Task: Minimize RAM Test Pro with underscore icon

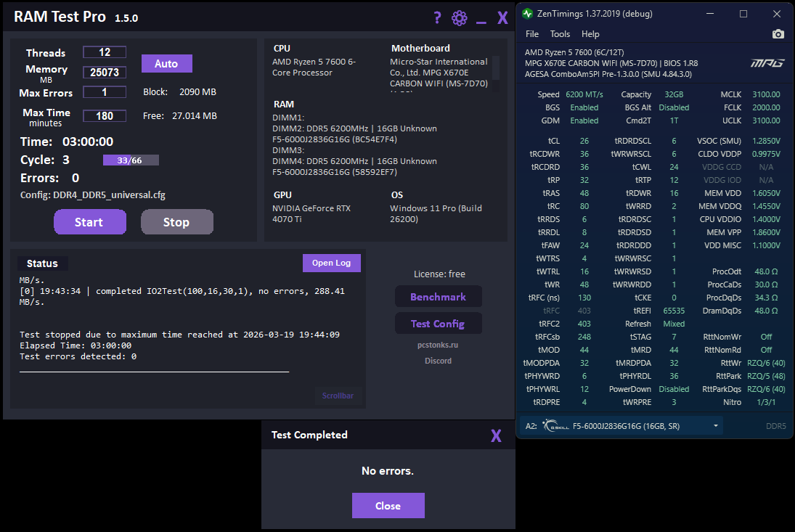Action: point(481,21)
